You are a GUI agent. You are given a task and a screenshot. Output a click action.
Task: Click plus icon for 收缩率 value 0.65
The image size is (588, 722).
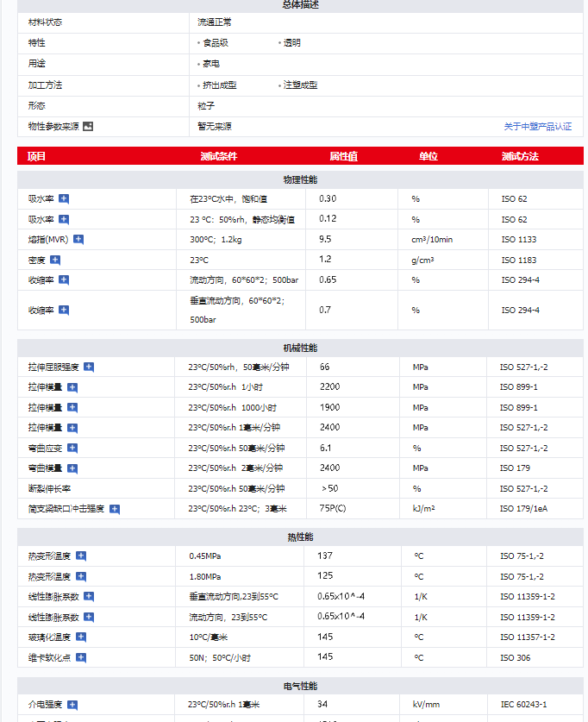[64, 280]
